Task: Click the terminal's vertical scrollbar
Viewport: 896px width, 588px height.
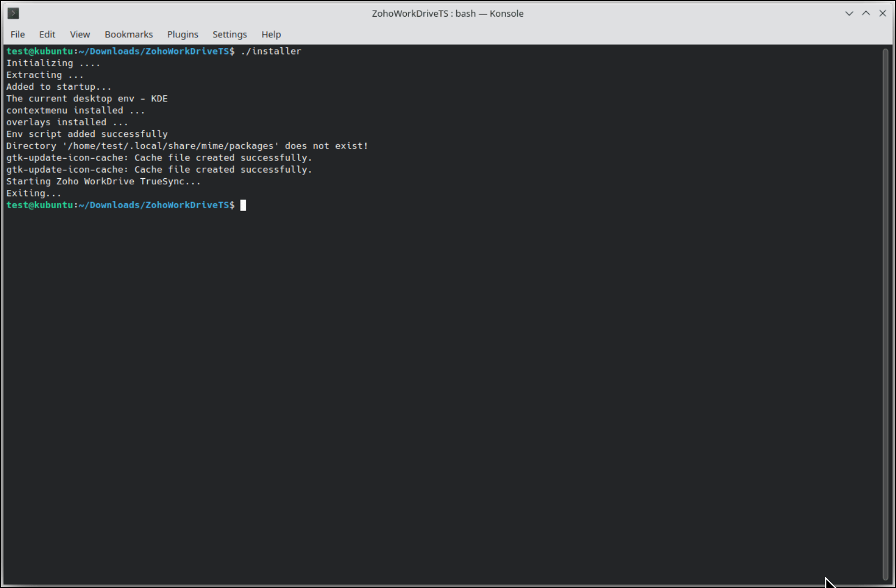Action: click(885, 312)
